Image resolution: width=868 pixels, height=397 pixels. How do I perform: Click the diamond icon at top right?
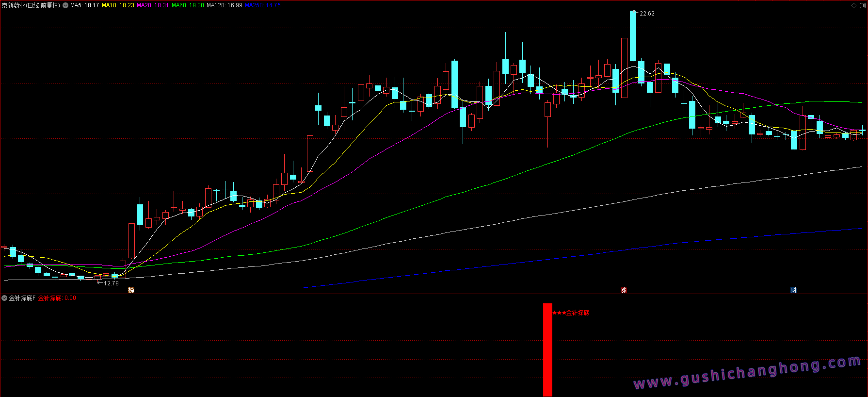pos(853,5)
